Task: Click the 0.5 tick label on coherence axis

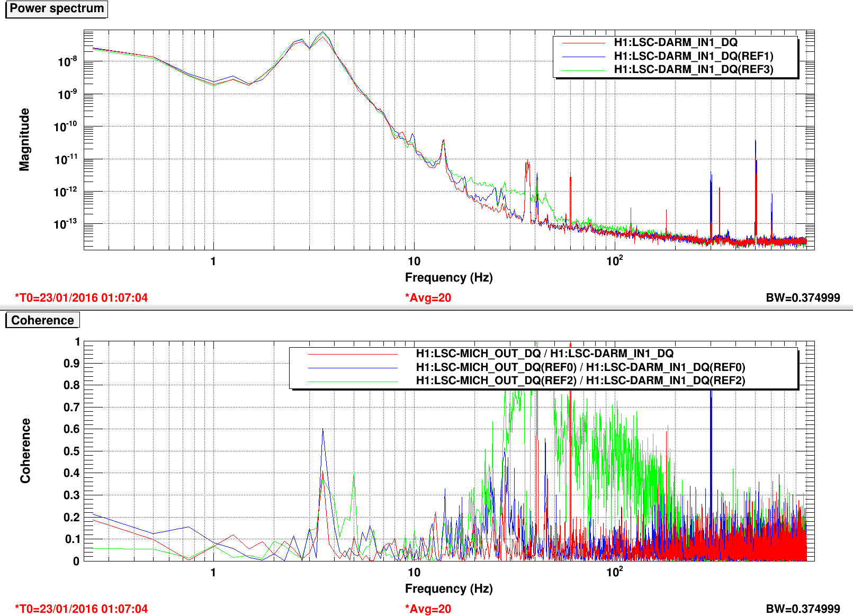Action: point(71,451)
